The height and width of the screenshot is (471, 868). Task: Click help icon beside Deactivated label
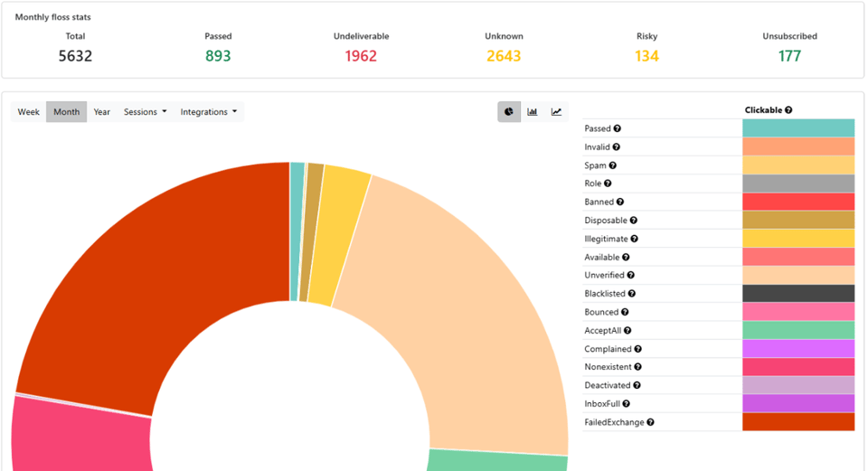pyautogui.click(x=637, y=385)
